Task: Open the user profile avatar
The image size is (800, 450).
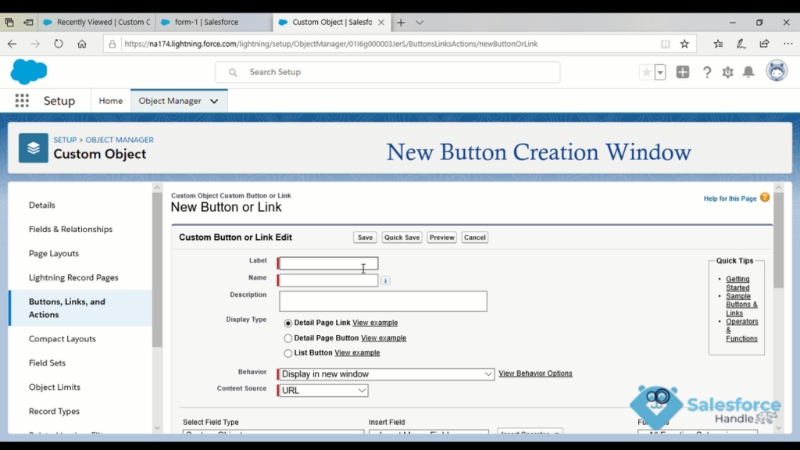Action: (776, 72)
